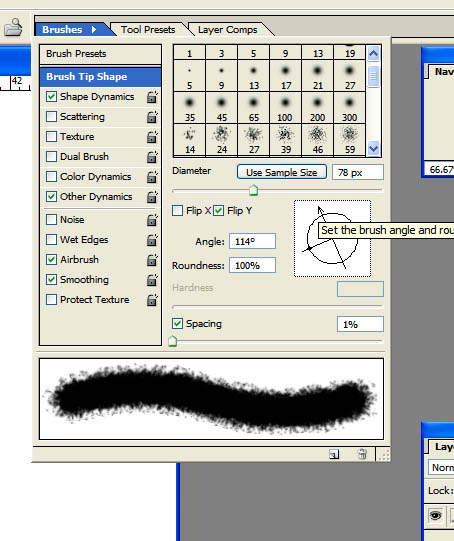Toggle the lock icon next to Scattering
The image size is (454, 541).
pos(152,117)
